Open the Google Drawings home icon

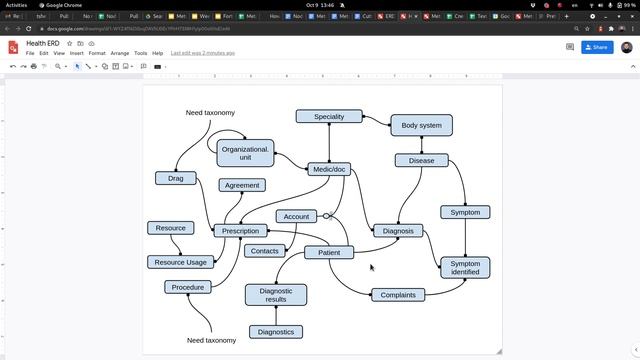(13, 47)
